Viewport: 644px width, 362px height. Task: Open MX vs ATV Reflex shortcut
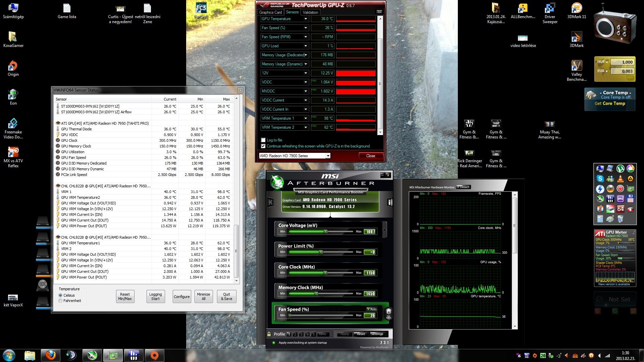13,158
